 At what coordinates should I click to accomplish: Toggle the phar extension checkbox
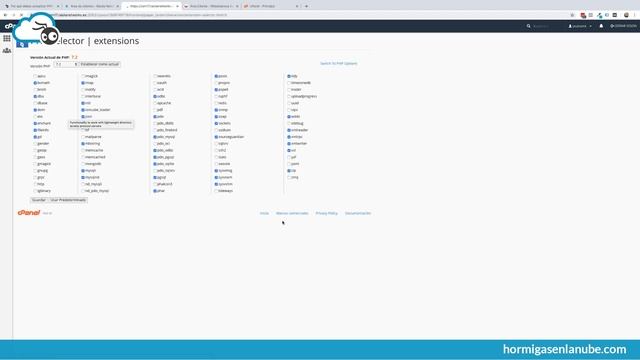click(x=155, y=191)
